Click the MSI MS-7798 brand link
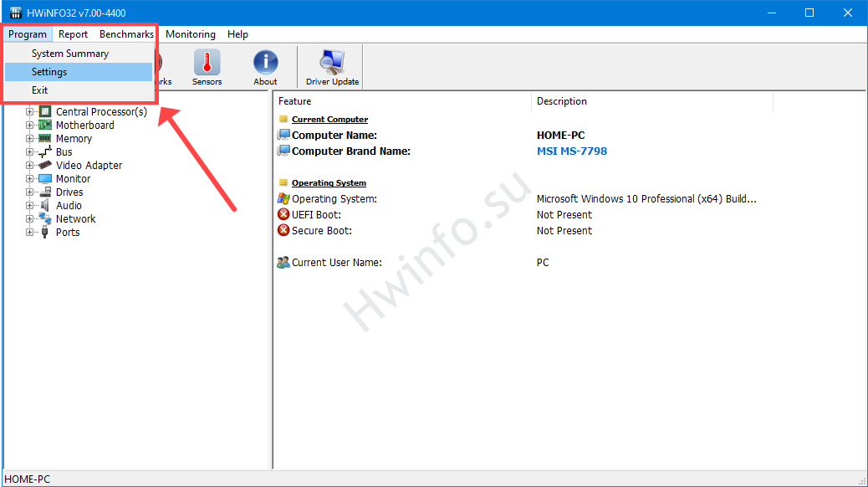The height and width of the screenshot is (487, 868). 572,151
